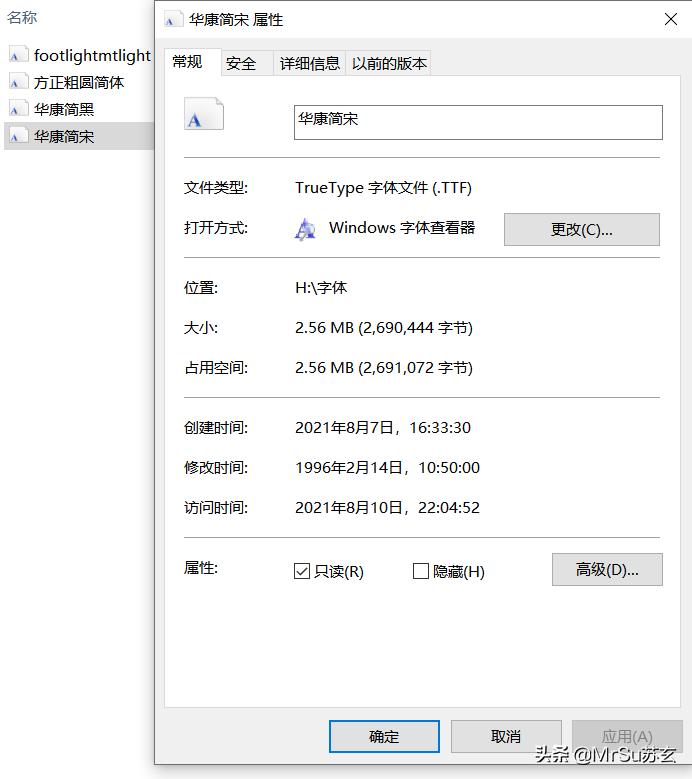The image size is (692, 779).
Task: Select the 华康简黑 file name
Action: (64, 109)
